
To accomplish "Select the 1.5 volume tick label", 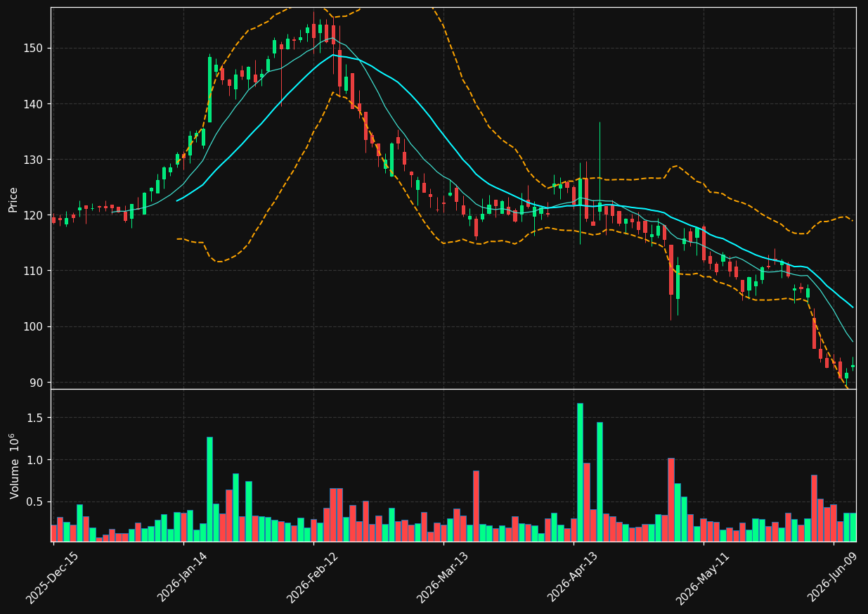I will [37, 418].
